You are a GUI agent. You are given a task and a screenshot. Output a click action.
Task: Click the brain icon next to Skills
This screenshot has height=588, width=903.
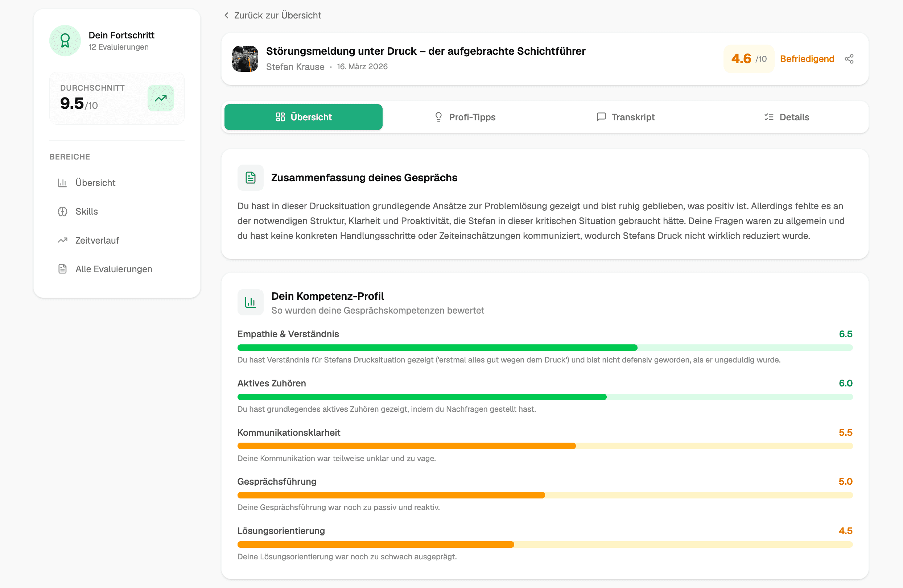tap(63, 211)
